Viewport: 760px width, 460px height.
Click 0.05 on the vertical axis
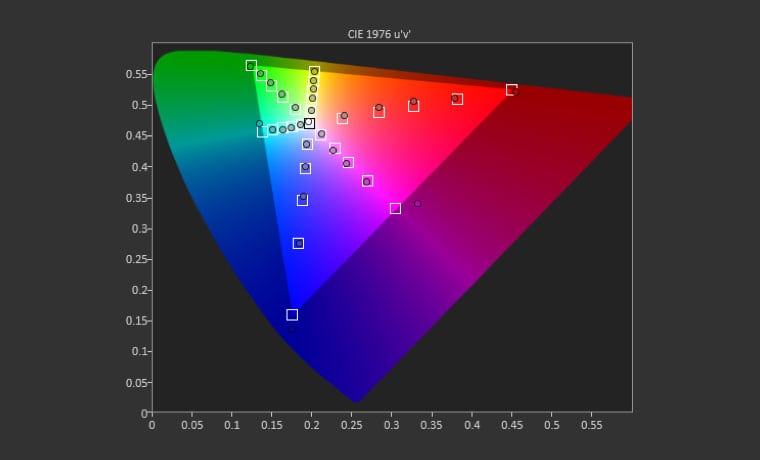(x=136, y=382)
